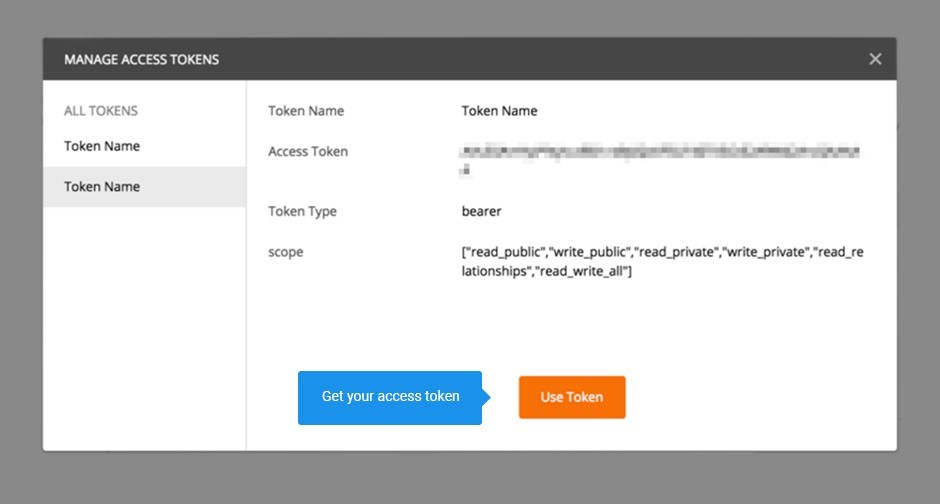The width and height of the screenshot is (940, 504).
Task: Click the scope list value text
Action: tap(662, 261)
